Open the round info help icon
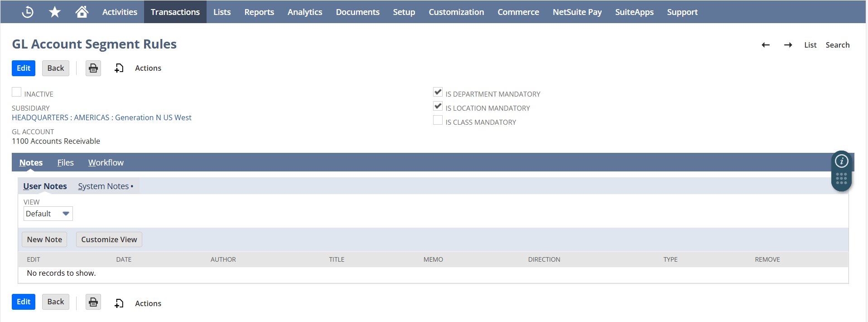This screenshot has height=322, width=868. [841, 161]
